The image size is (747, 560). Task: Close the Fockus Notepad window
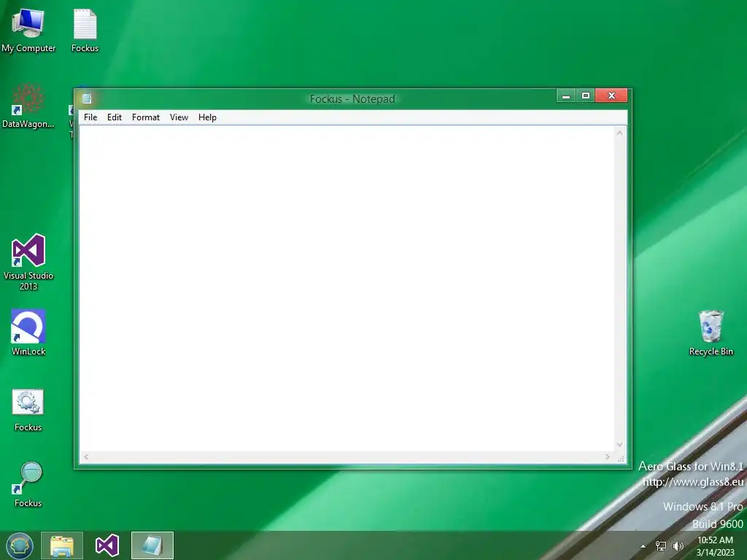611,96
